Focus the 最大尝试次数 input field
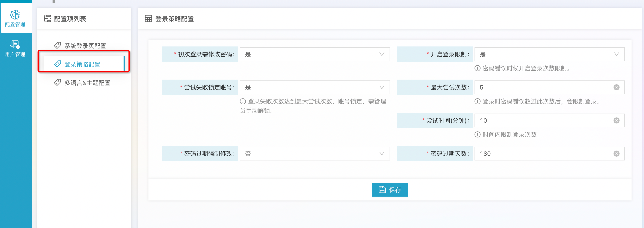Screen dimensions: 644x228 [543, 88]
